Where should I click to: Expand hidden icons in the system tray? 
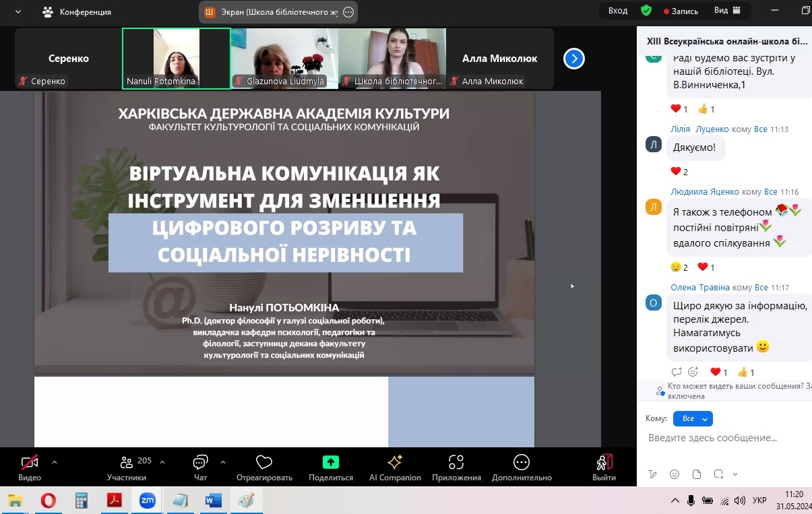[676, 501]
